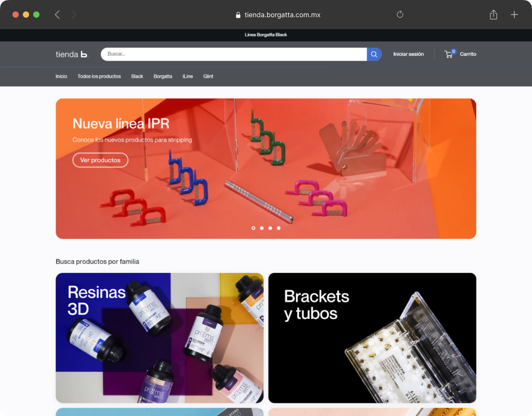Open the Resinas 3D family card
Image resolution: width=532 pixels, height=416 pixels.
pyautogui.click(x=159, y=338)
